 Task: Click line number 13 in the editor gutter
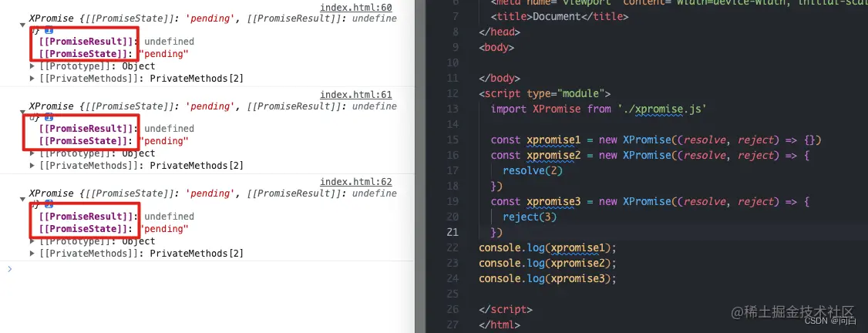pyautogui.click(x=453, y=109)
